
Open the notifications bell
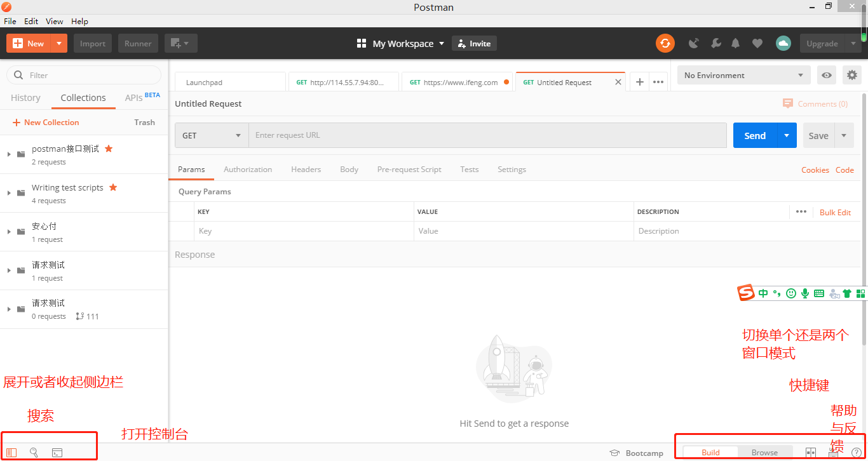(736, 43)
